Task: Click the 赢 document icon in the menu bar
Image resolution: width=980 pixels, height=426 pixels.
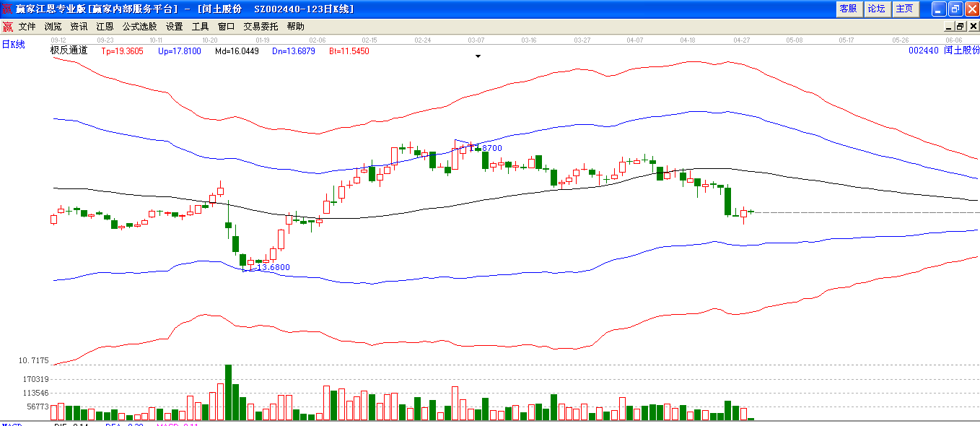Action: pos(7,26)
